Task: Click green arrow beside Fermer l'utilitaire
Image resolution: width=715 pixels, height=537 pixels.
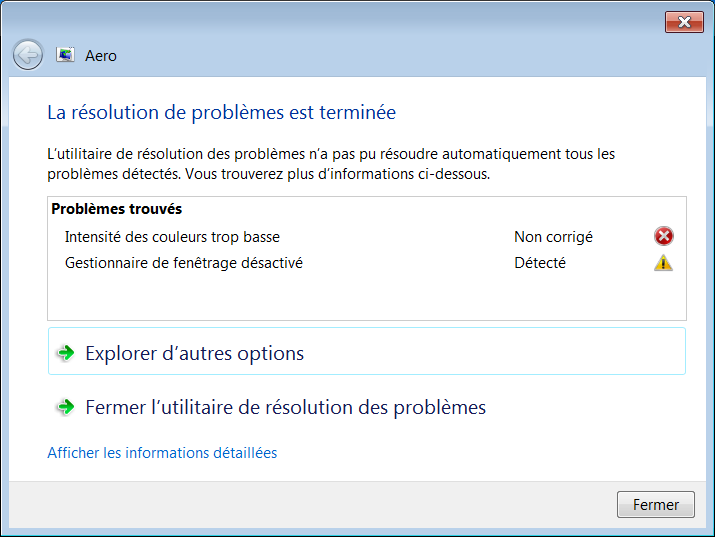Action: 66,407
